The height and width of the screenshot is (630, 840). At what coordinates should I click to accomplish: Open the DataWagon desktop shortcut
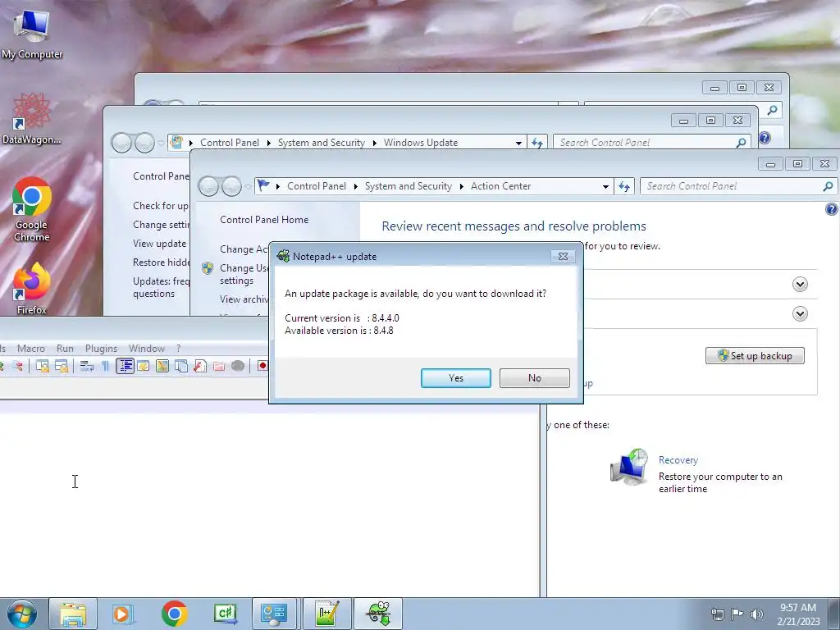[x=32, y=119]
